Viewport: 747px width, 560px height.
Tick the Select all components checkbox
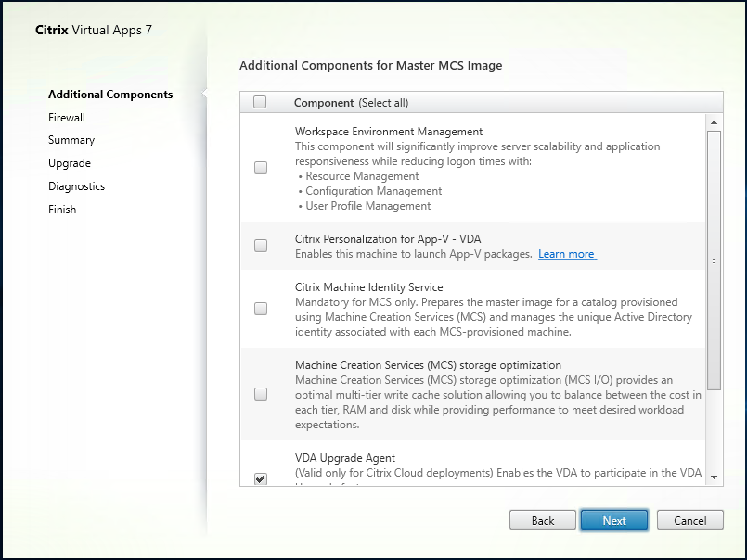260,102
